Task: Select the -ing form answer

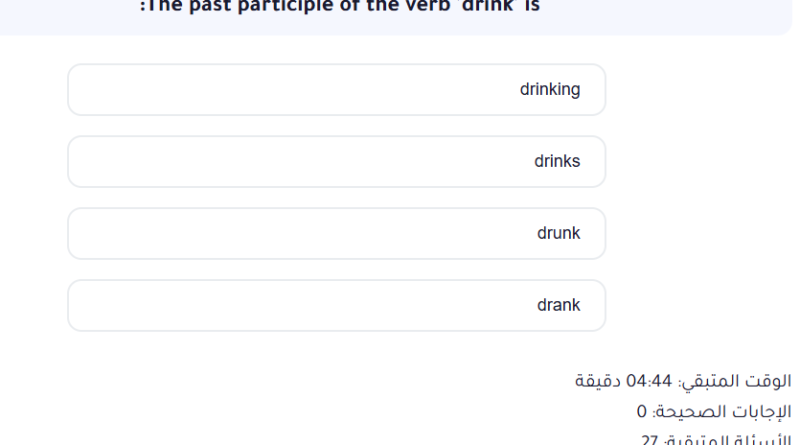Action: (x=337, y=90)
